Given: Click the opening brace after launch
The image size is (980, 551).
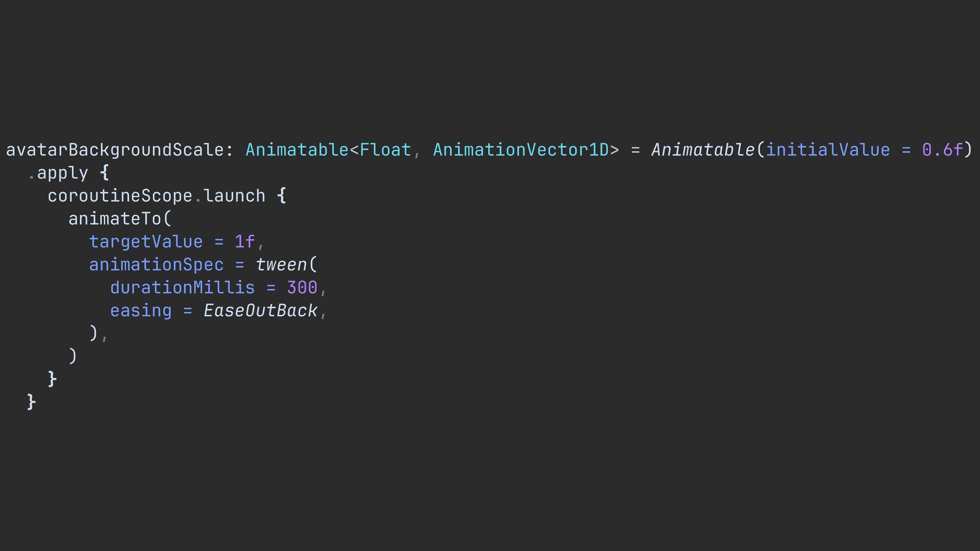Looking at the screenshot, I should pos(281,196).
